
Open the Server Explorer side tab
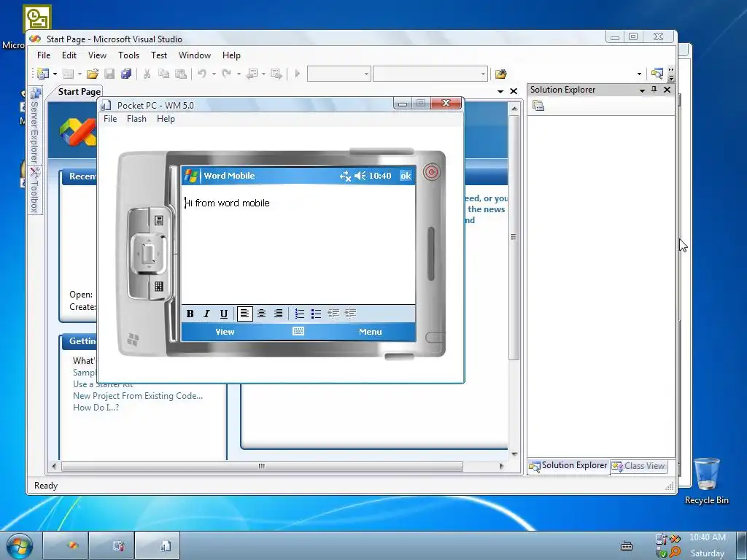coord(35,125)
